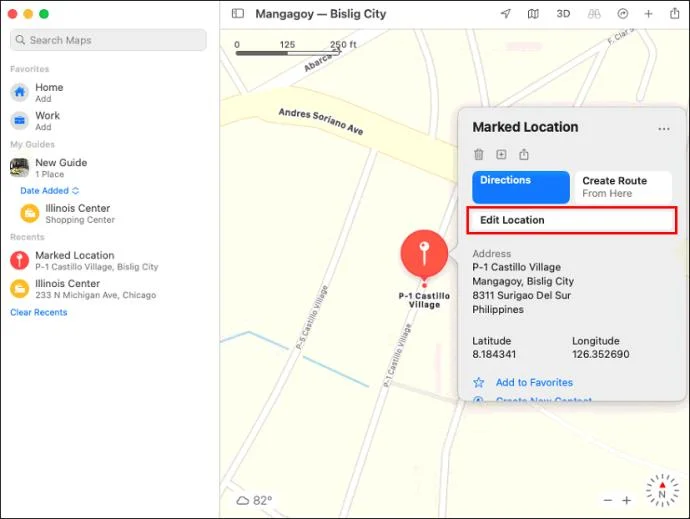Click the 8311 Surigao Del Sur address line
The width and height of the screenshot is (690, 519).
(x=521, y=295)
